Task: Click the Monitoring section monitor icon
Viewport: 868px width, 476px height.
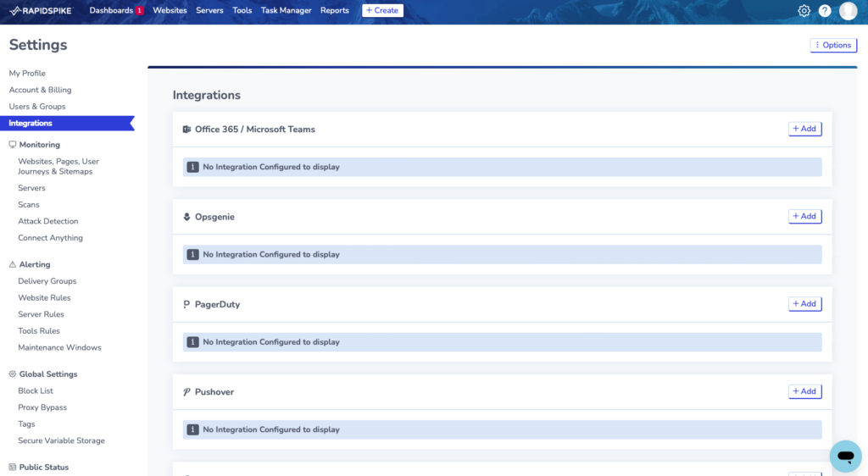Action: click(x=12, y=144)
